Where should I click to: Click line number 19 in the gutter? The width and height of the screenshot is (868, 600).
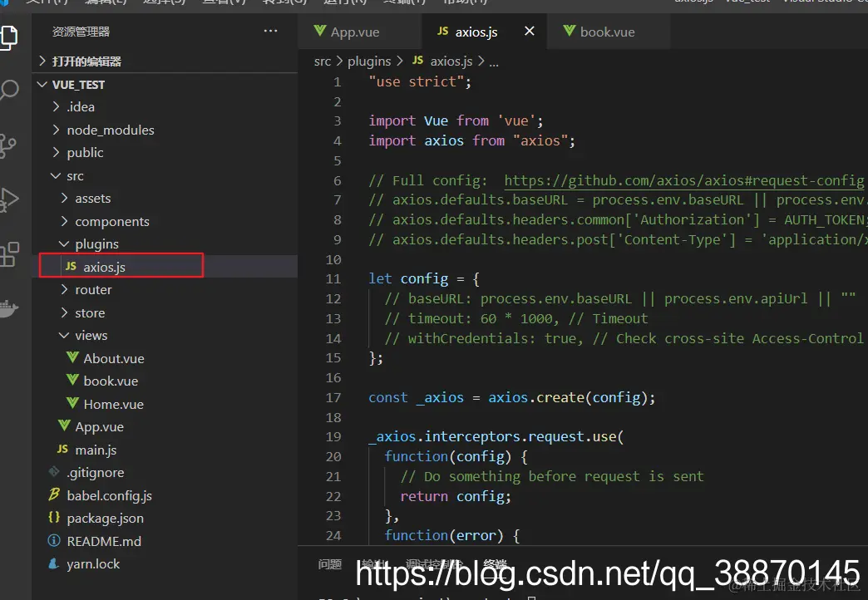tap(333, 437)
